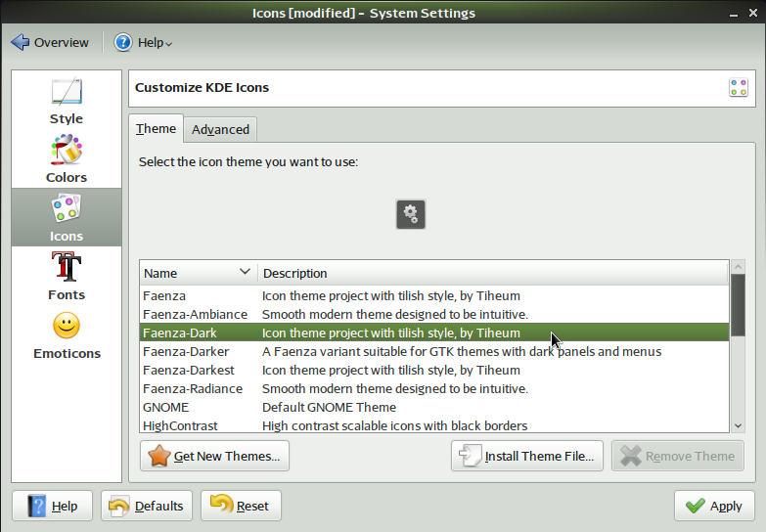Screen dimensions: 766x532
Task: Click the theme list scrollbar down arrow
Action: click(x=738, y=426)
